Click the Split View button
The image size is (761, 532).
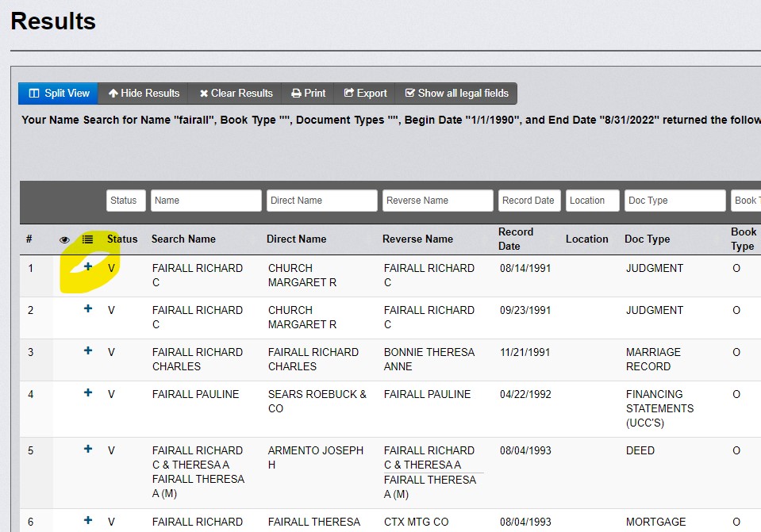[x=58, y=93]
